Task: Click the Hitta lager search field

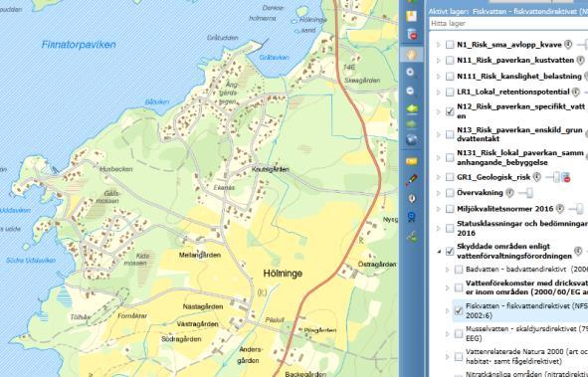Action: pos(508,23)
